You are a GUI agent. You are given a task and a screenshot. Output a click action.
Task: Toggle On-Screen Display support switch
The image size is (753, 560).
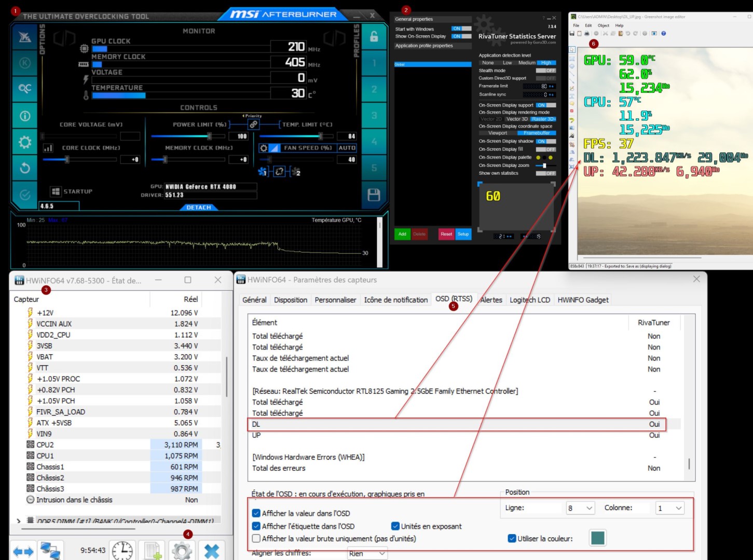[x=546, y=105]
